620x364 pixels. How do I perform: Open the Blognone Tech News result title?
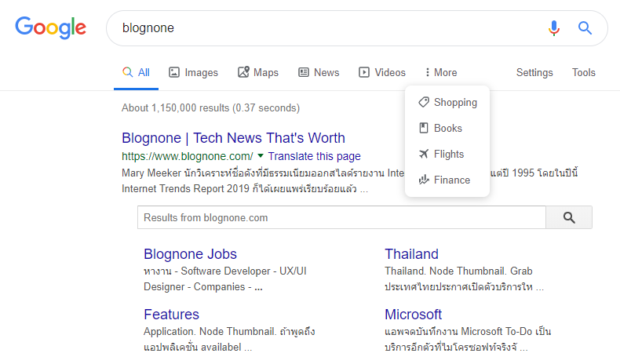point(233,138)
